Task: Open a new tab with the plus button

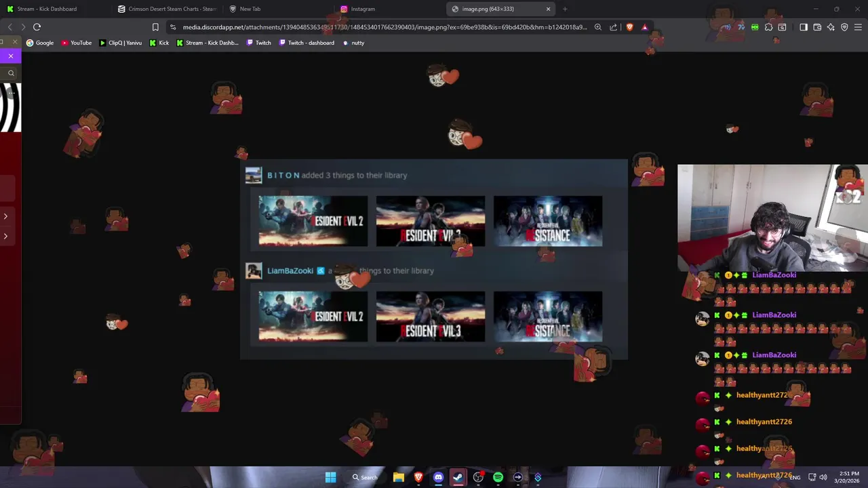Action: pyautogui.click(x=565, y=9)
